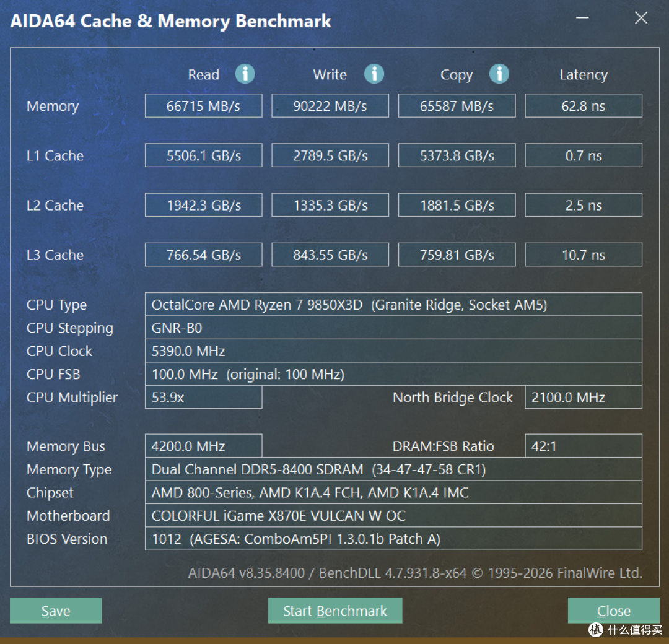Close the window with the X icon
Viewport: 669px width, 644px height.
(641, 18)
